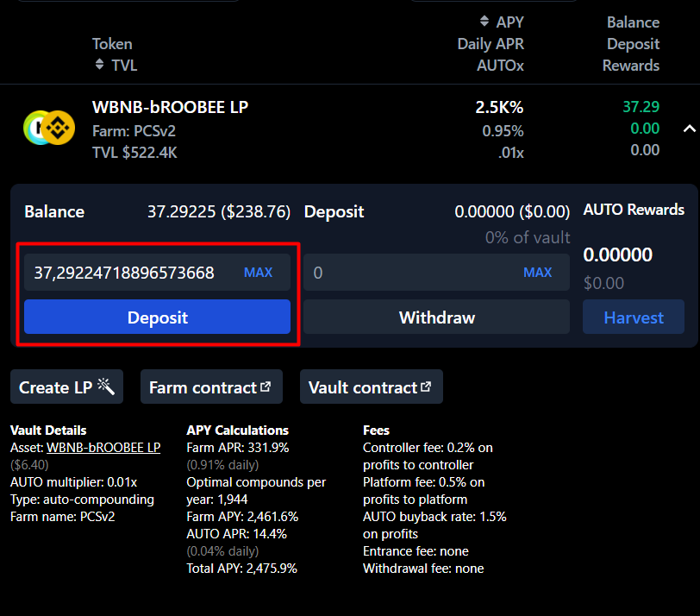The height and width of the screenshot is (616, 700).
Task: Click the '(0.04% daily)' text
Action: [x=222, y=551]
